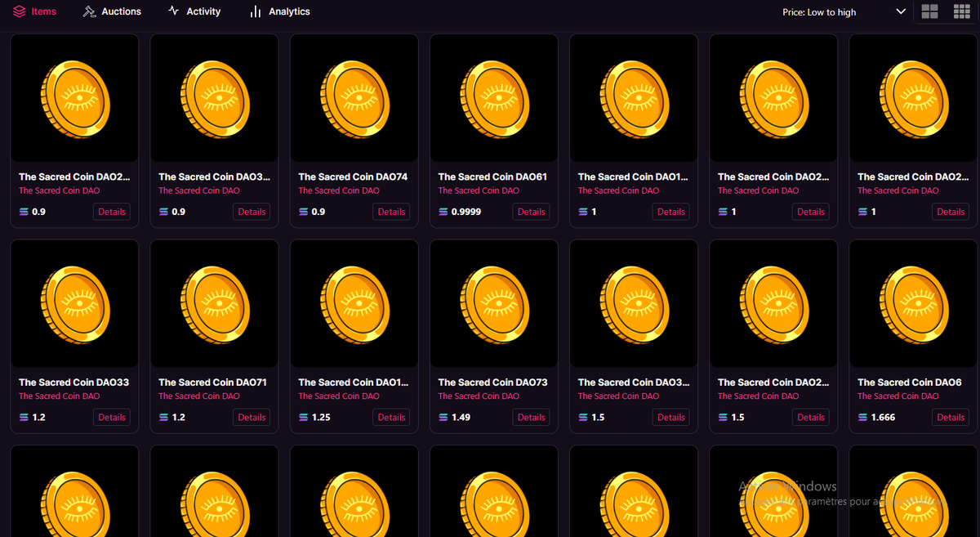This screenshot has height=537, width=980.
Task: Switch to the Auctions tab
Action: tap(112, 11)
